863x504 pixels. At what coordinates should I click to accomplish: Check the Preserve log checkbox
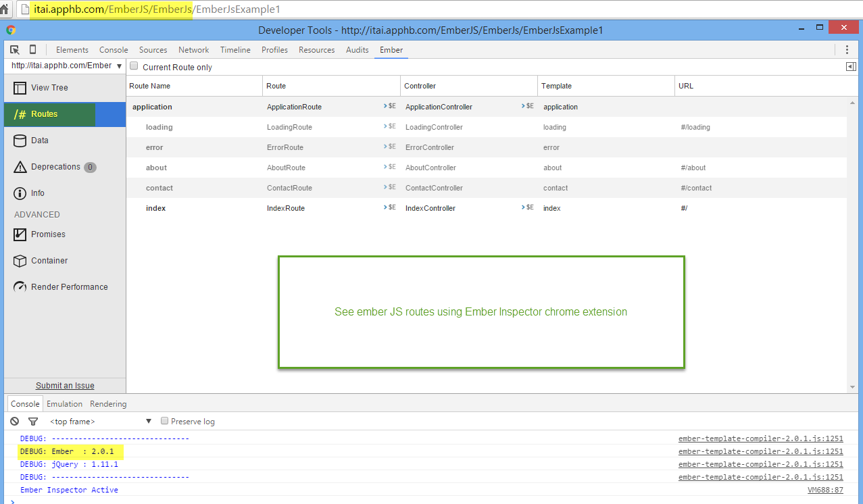point(164,421)
